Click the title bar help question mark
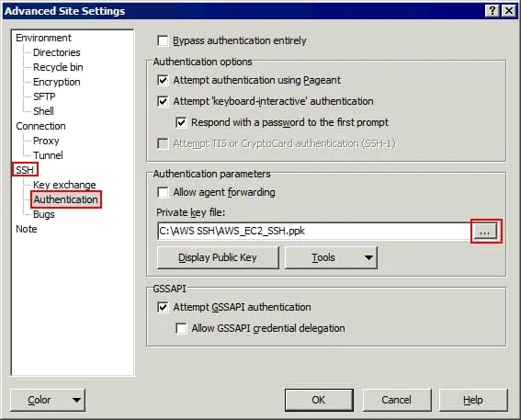This screenshot has height=420, width=521. [493, 11]
